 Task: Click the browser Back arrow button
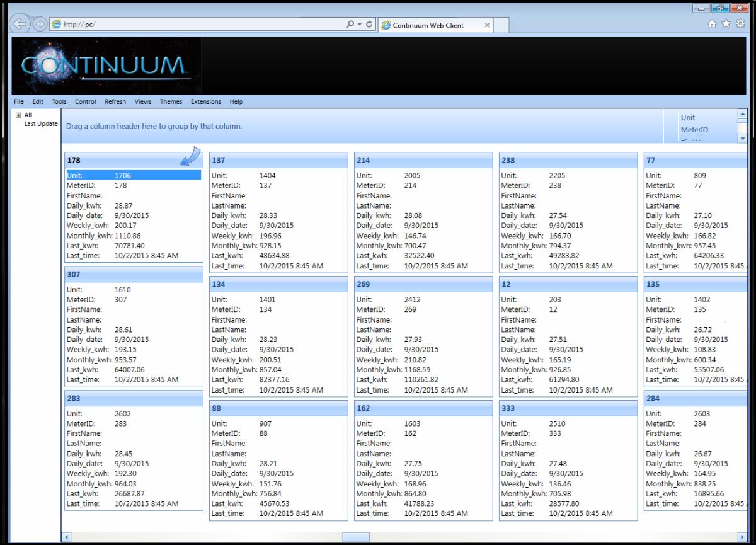(x=20, y=25)
